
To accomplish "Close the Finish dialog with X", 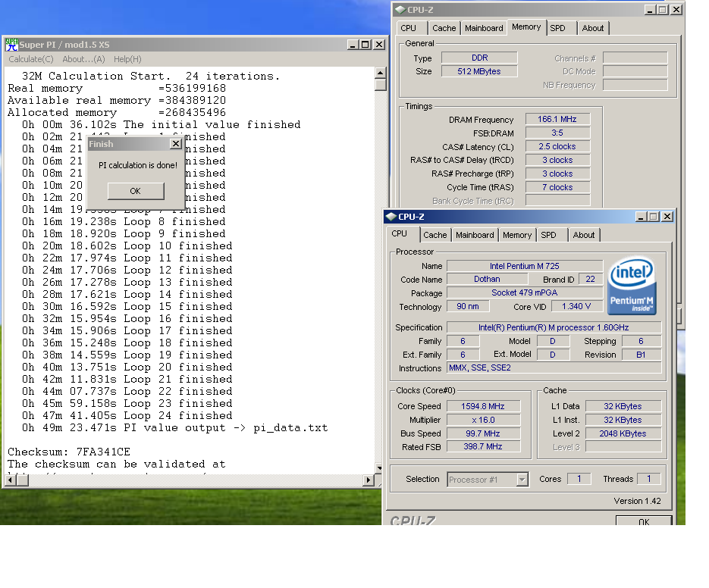I will point(176,144).
